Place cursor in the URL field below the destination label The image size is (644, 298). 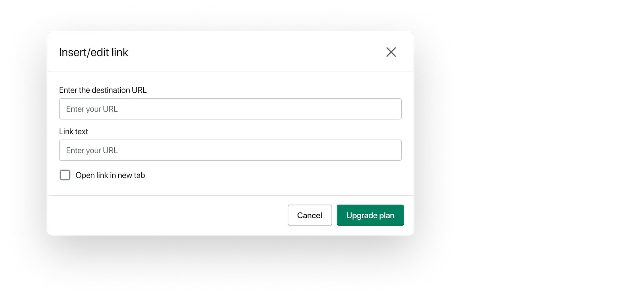coord(230,109)
